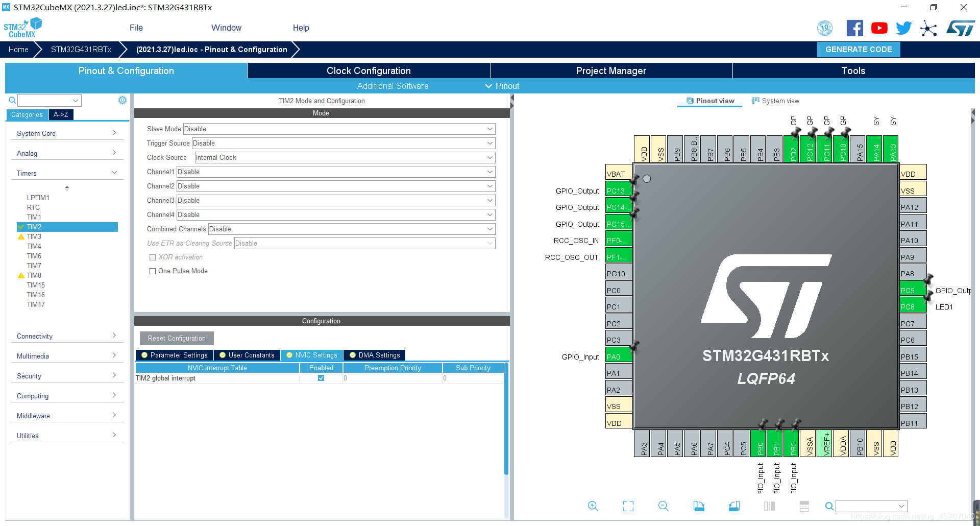Open the Channel1 dropdown
The image size is (980, 526).
tap(336, 172)
